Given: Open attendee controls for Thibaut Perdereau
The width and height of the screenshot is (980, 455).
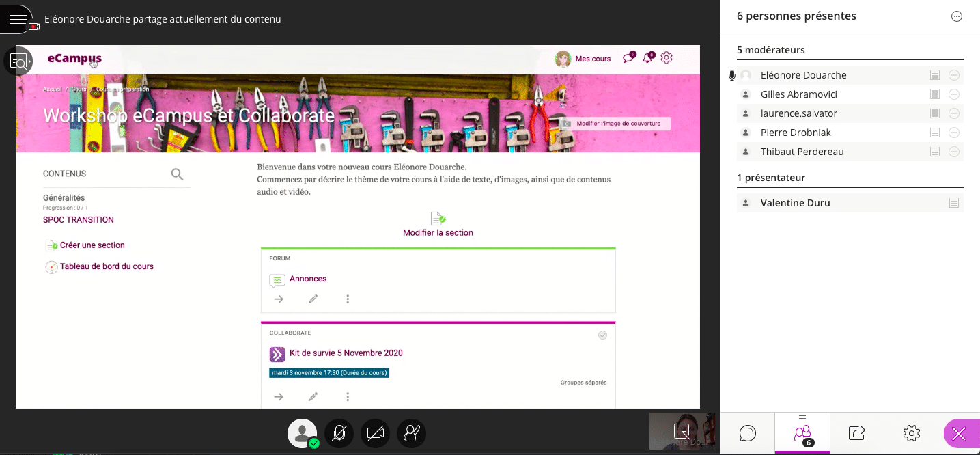Looking at the screenshot, I should click(954, 152).
